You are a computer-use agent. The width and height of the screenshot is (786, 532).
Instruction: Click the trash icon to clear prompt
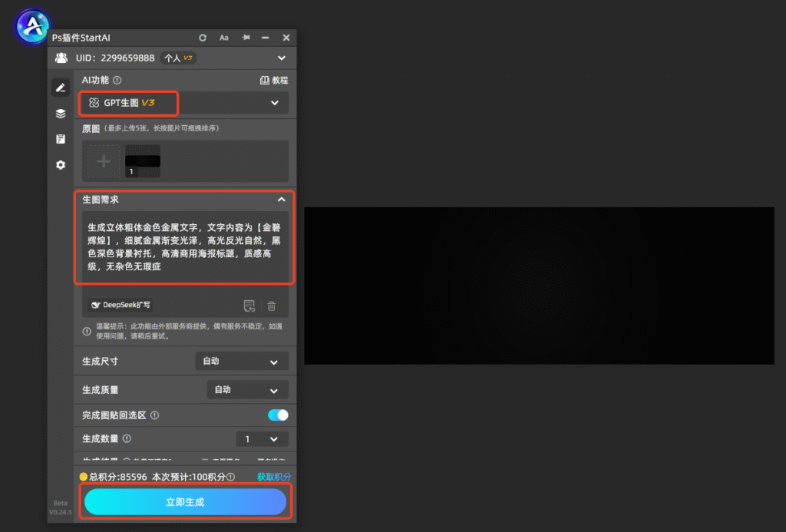click(271, 306)
